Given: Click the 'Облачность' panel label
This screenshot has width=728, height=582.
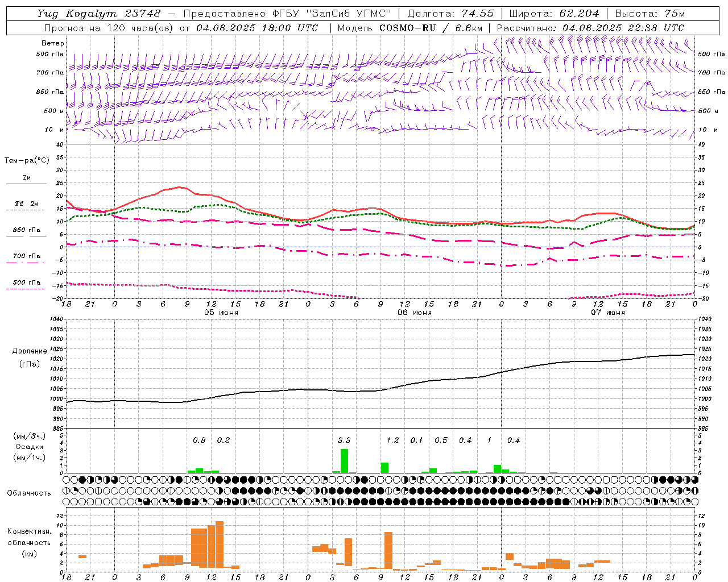Looking at the screenshot, I should click(x=29, y=493).
